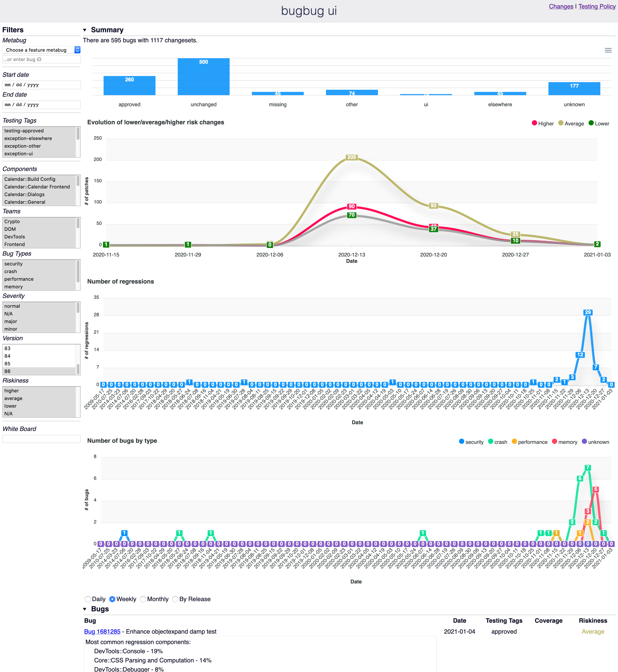
Task: Click the 205 data point on Average curve
Action: [352, 157]
